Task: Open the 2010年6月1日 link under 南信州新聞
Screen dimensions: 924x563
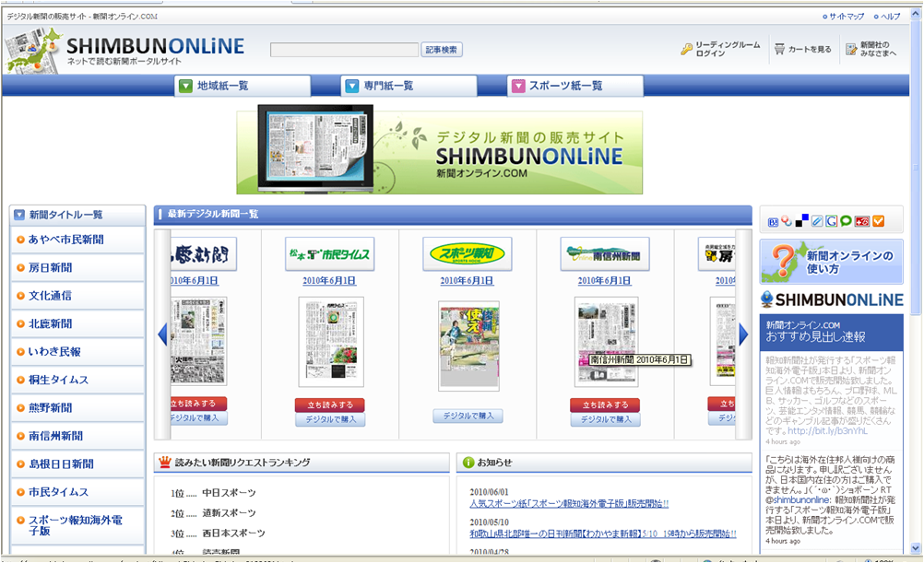Action: tap(605, 281)
